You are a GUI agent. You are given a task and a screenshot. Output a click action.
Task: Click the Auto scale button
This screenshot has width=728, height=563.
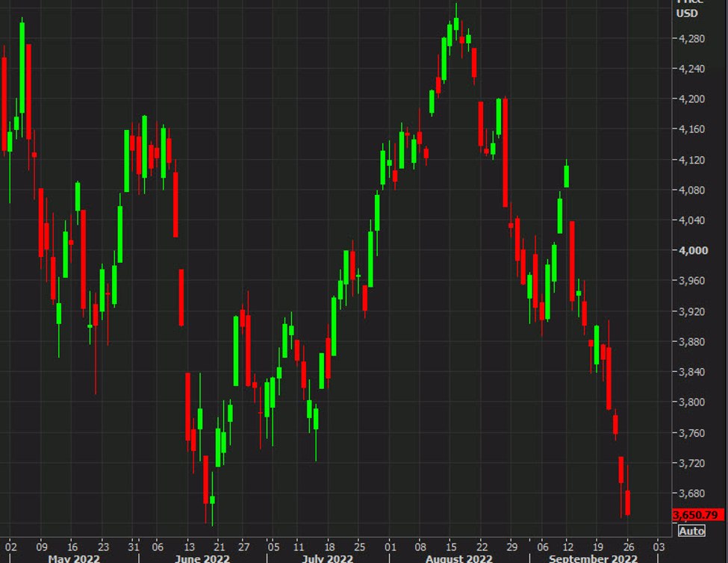tap(691, 531)
